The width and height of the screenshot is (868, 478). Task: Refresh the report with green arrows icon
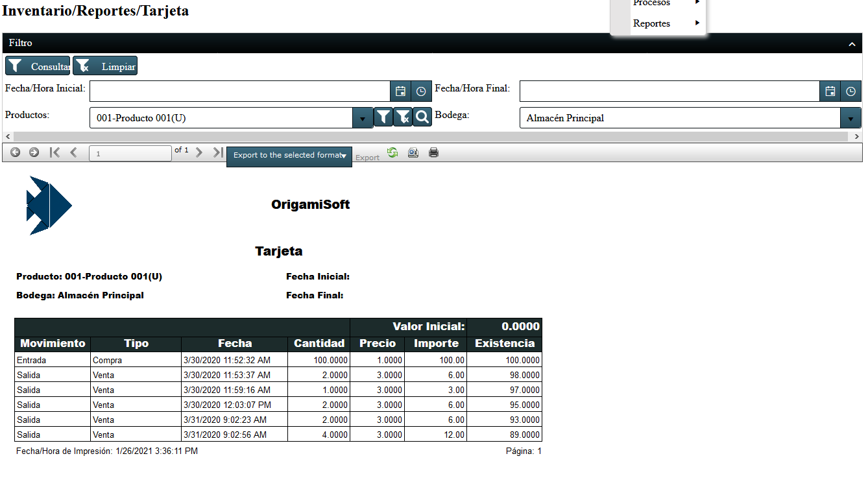(392, 152)
